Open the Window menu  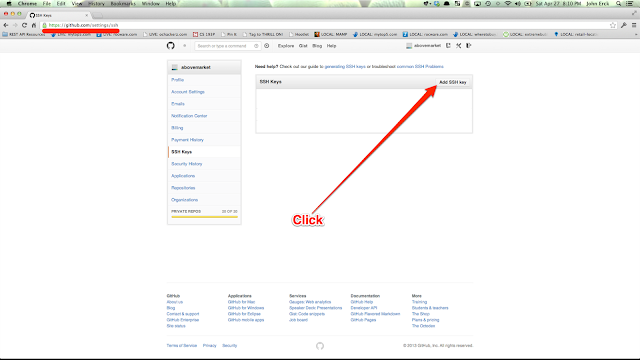tap(151, 3)
